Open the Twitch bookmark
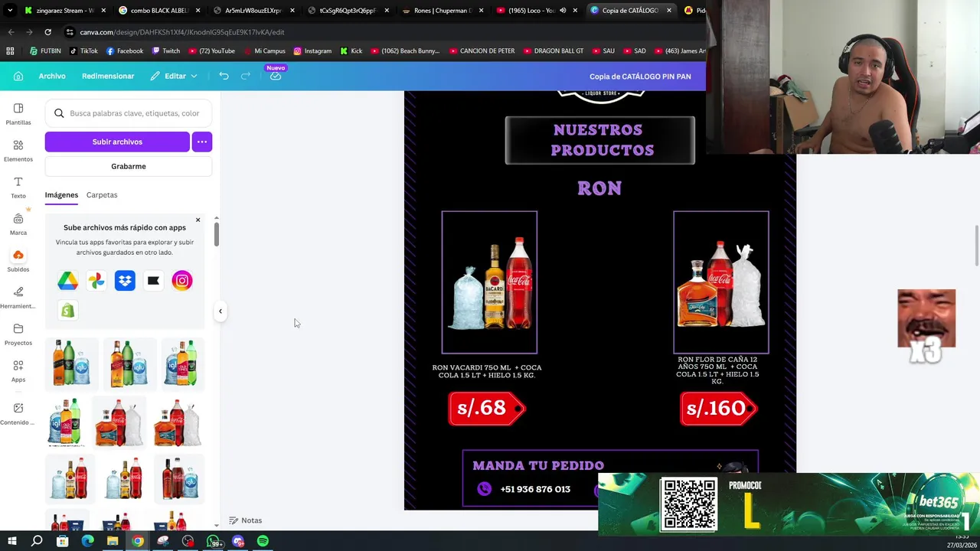 166,51
